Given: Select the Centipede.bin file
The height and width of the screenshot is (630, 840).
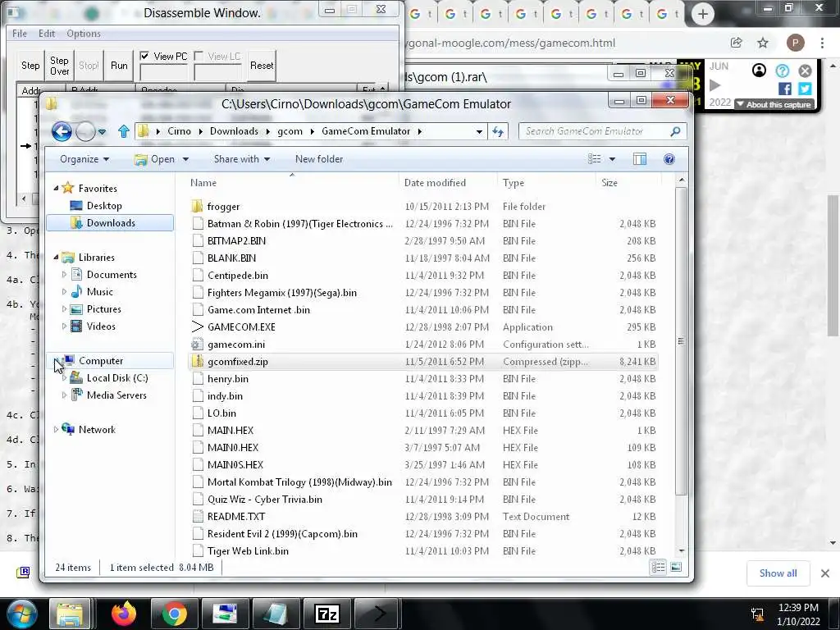Looking at the screenshot, I should tap(237, 276).
